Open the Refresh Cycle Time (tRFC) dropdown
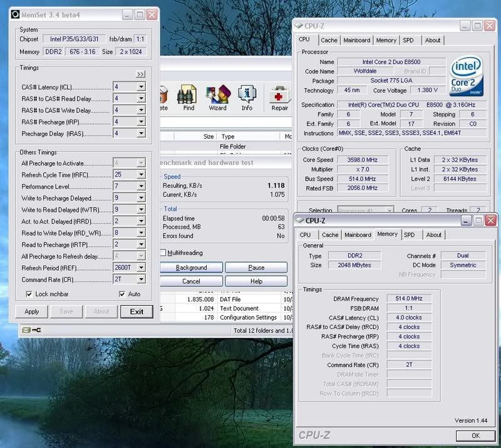Screen dimensions: 501x448 (141, 175)
